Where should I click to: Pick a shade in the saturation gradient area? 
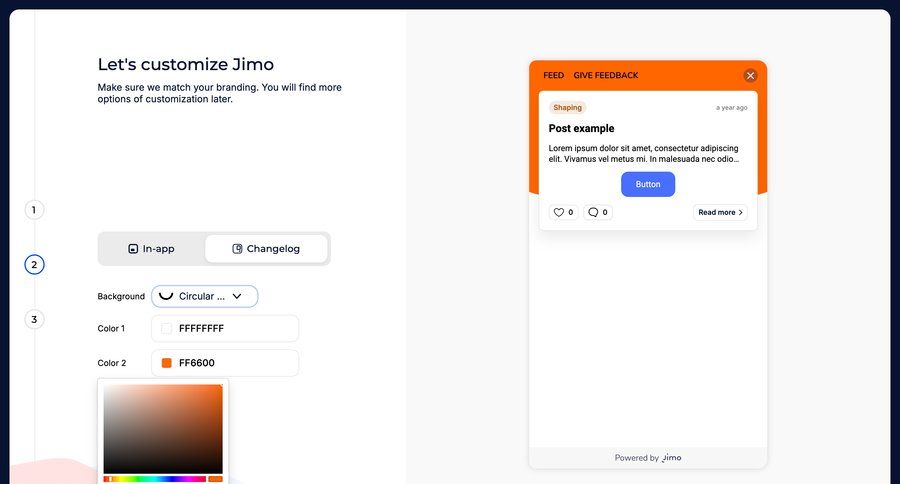(163, 429)
